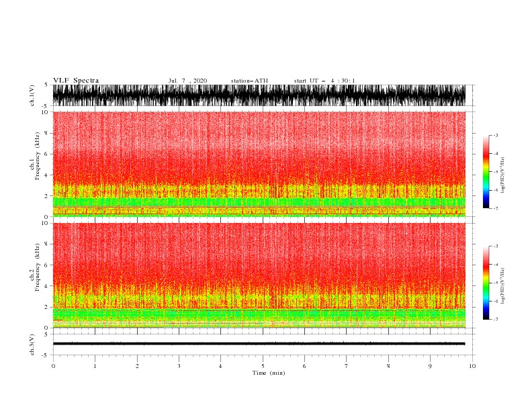Image resolution: width=532 pixels, height=411 pixels.
Task: Click the '5' tick on the time axis
Action: point(263,366)
